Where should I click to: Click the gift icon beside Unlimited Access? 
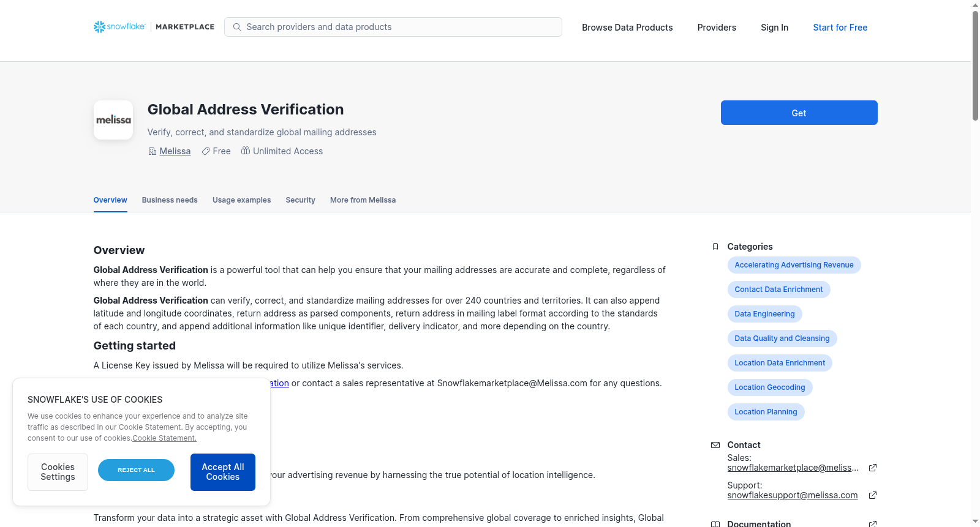tap(246, 151)
